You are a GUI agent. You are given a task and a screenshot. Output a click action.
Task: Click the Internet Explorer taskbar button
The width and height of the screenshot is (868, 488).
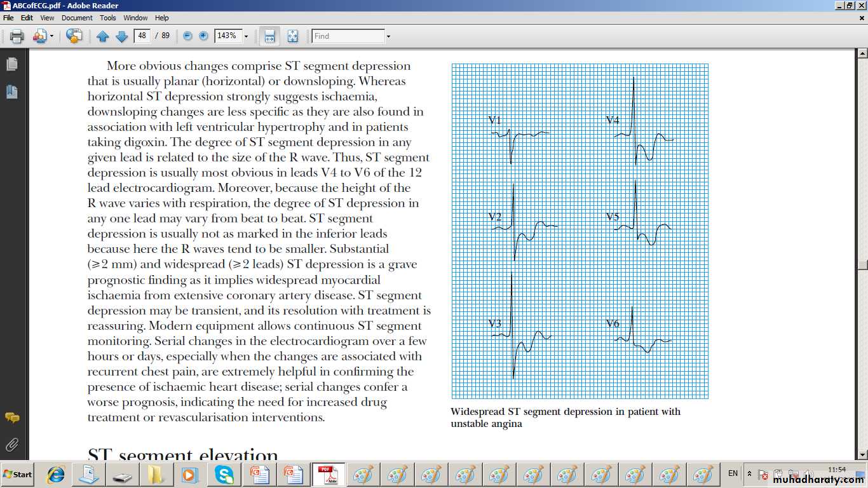(x=56, y=474)
